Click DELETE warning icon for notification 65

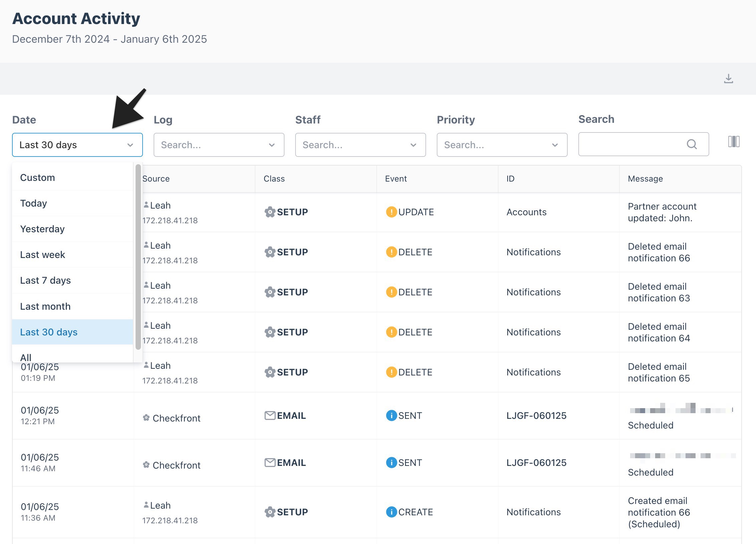[x=391, y=372]
